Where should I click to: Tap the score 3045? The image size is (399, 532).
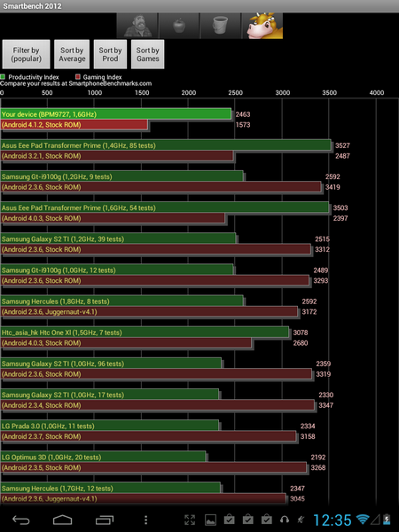pos(297,498)
